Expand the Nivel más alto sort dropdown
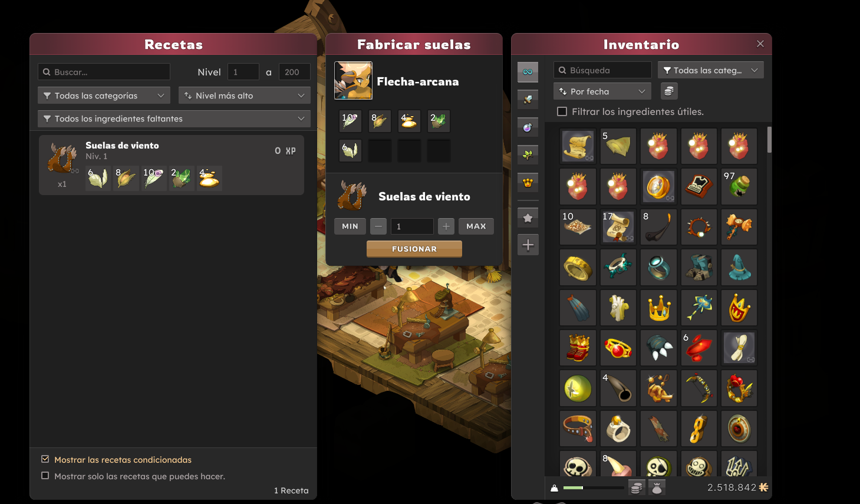Image resolution: width=860 pixels, height=504 pixels. [x=245, y=95]
